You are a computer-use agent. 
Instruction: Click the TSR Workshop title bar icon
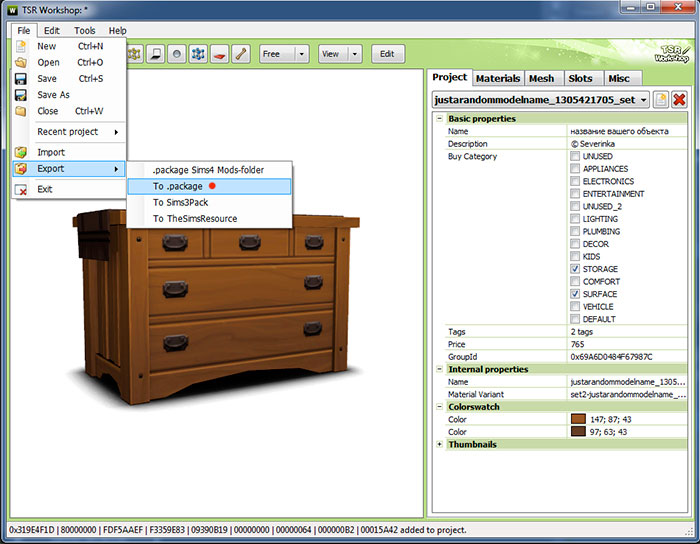click(x=13, y=9)
